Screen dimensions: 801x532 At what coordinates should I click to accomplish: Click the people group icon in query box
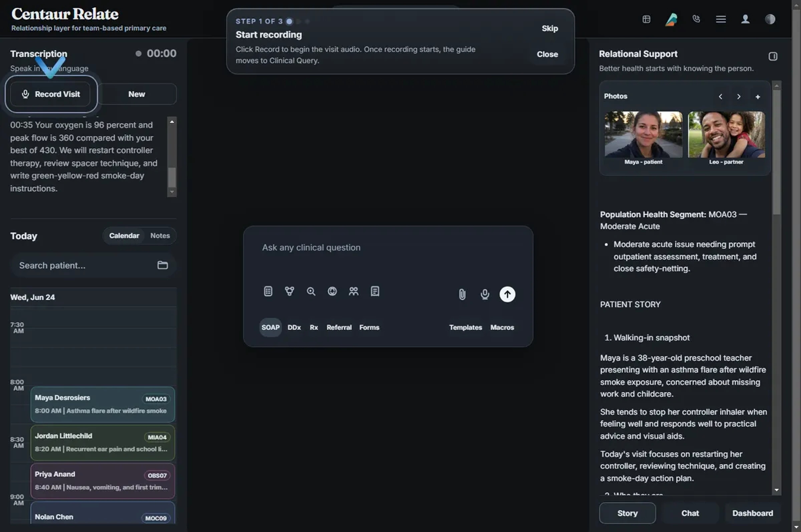pos(353,291)
